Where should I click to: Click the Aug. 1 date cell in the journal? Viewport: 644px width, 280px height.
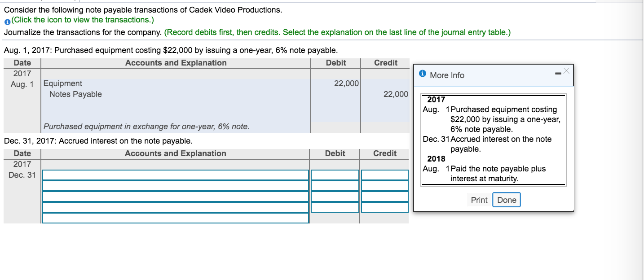click(22, 83)
